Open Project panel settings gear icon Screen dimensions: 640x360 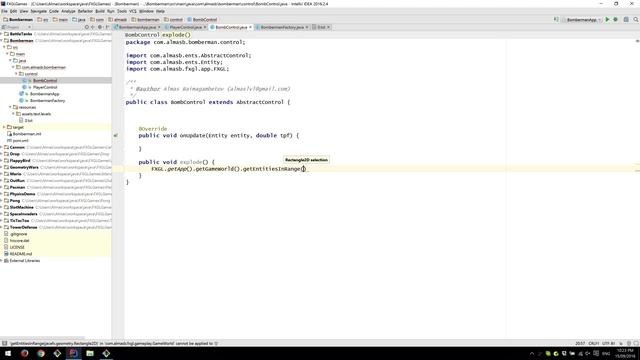[100, 27]
